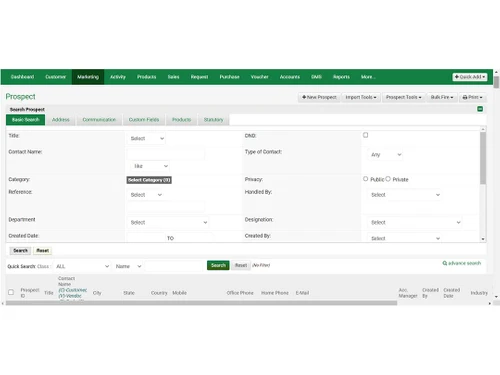Image resolution: width=500 pixels, height=375 pixels.
Task: Focus the Contact Name input field
Action: pos(166,154)
